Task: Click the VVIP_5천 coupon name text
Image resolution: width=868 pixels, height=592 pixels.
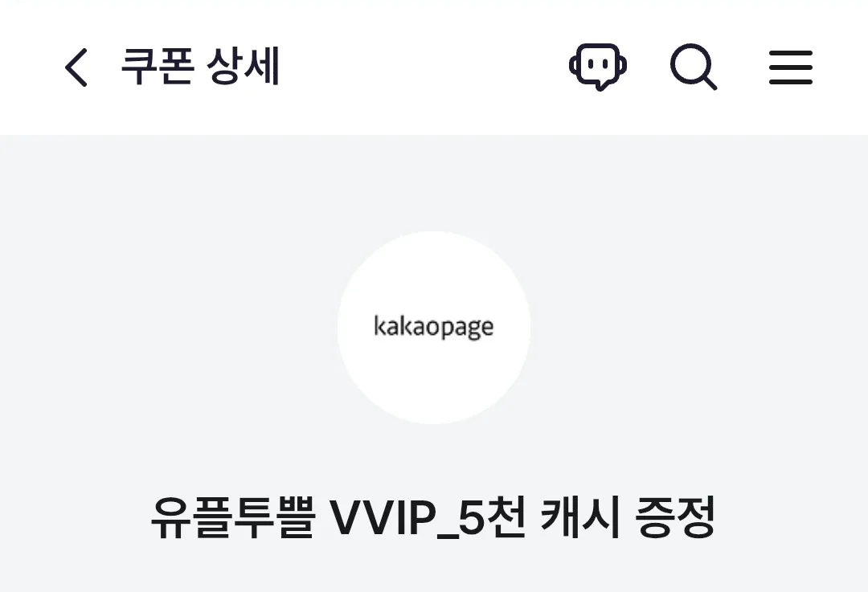Action: (x=428, y=518)
